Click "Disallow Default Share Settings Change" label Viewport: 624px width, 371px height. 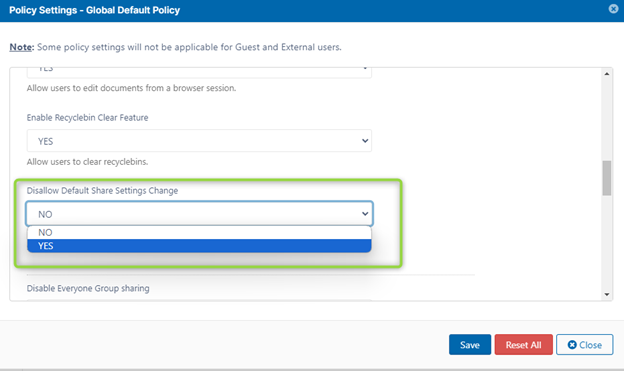[102, 191]
